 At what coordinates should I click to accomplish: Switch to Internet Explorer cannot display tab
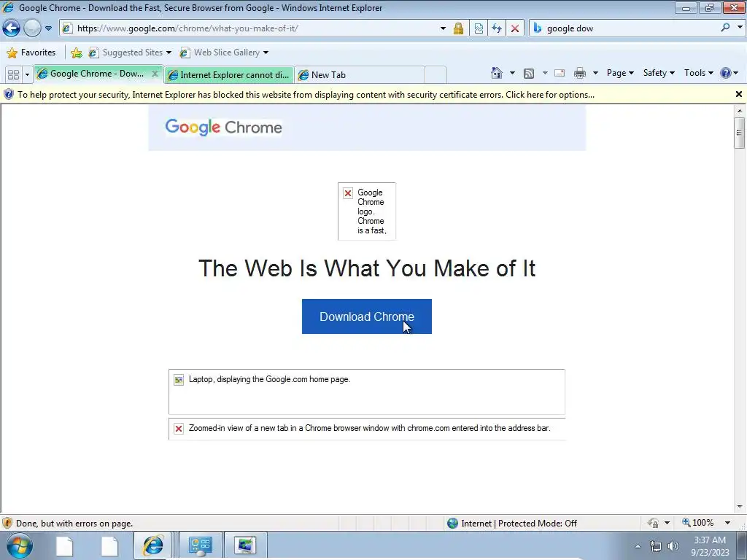point(230,75)
